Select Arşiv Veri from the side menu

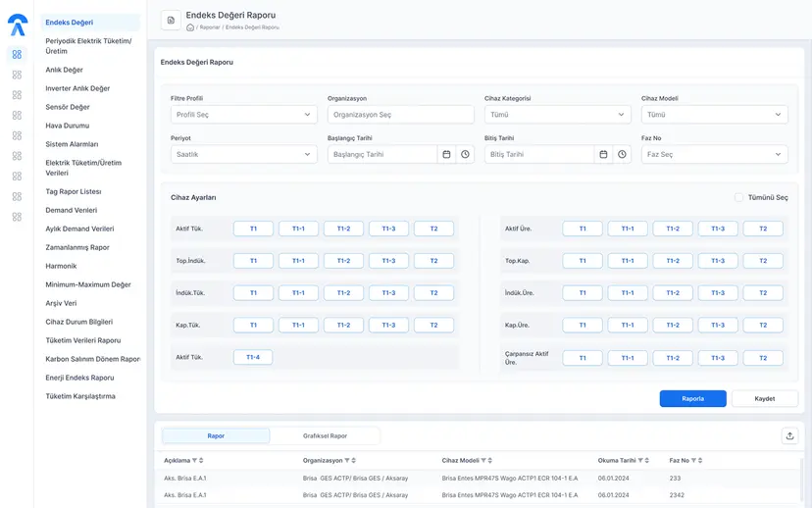click(61, 303)
